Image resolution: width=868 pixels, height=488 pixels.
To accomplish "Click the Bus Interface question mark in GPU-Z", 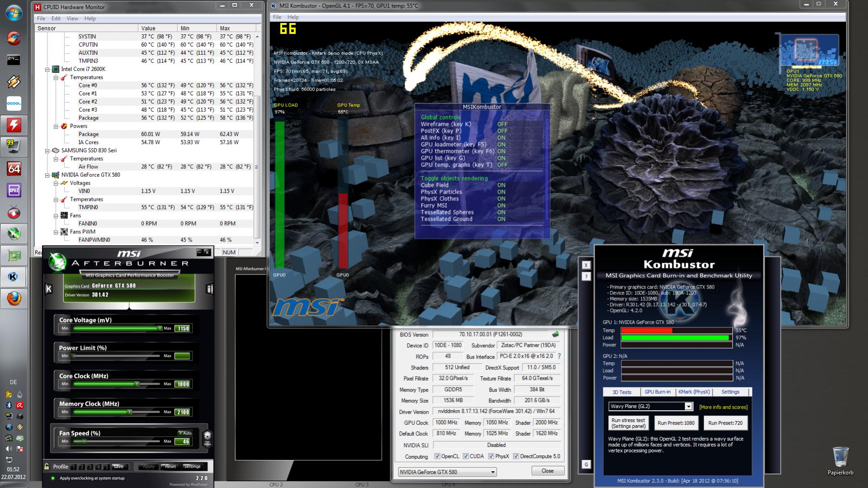I will click(559, 356).
